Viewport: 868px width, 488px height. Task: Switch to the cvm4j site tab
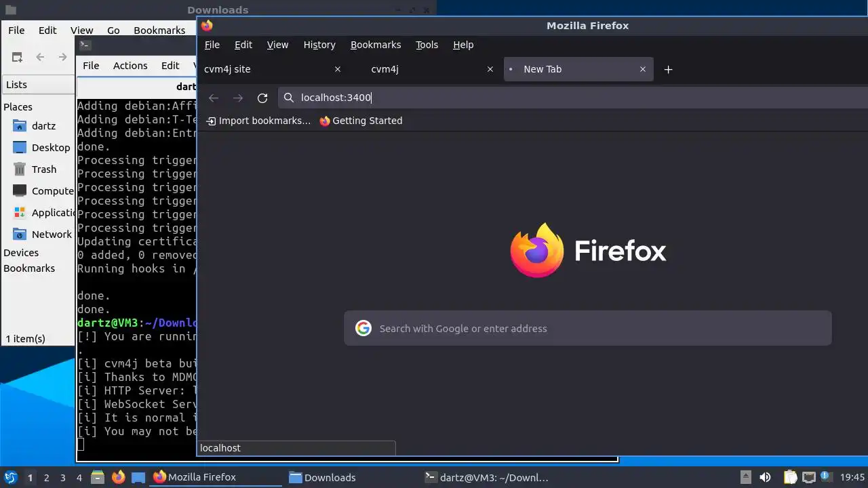[x=272, y=69]
